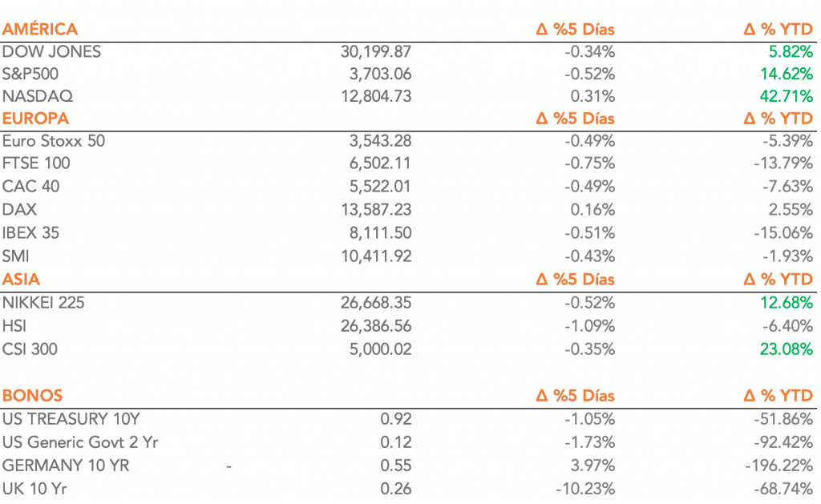The image size is (821, 504).
Task: Click the SMI index label
Action: tap(17, 256)
